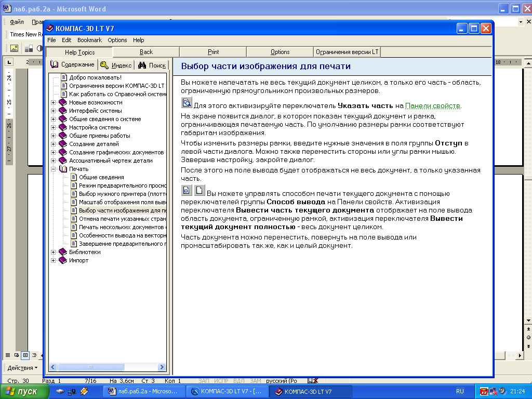This screenshot has height=399, width=532.
Task: Click the Word spelling status icon
Action: 312,381
